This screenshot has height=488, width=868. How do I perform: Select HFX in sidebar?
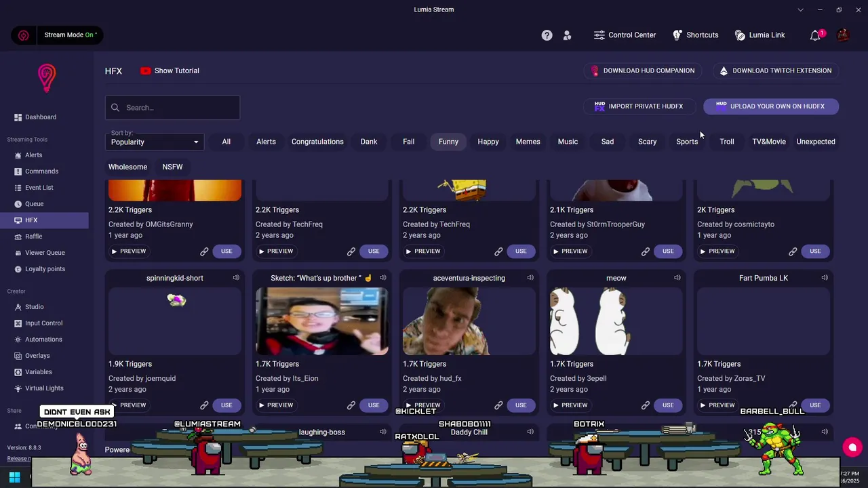[44, 220]
